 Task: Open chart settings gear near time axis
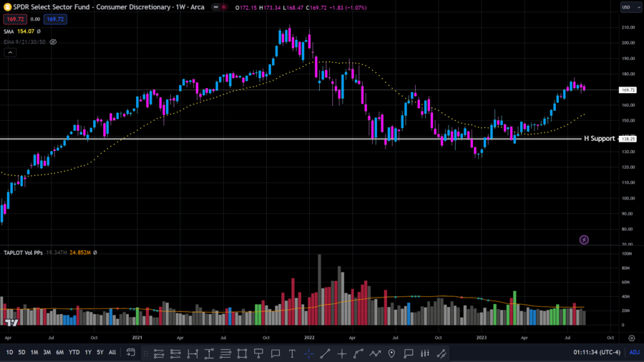pyautogui.click(x=632, y=338)
